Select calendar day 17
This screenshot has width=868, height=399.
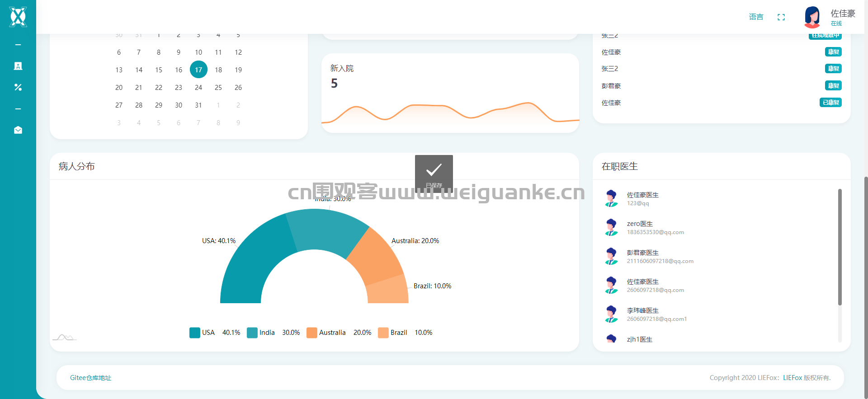click(198, 70)
